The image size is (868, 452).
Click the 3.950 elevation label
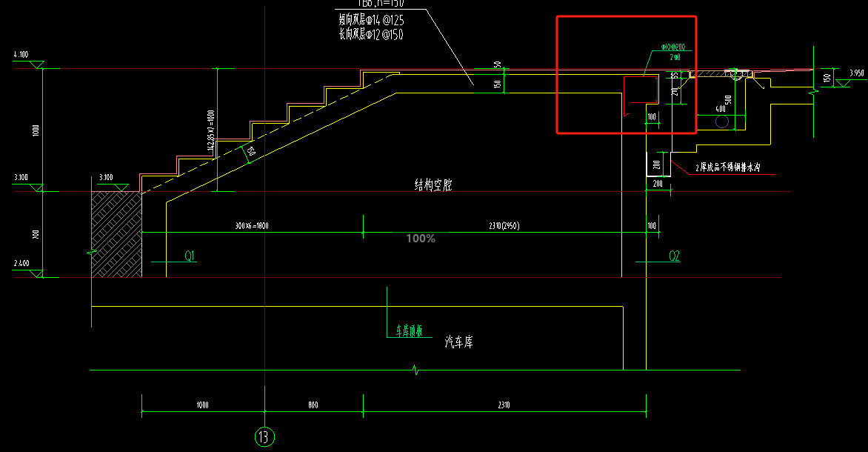click(856, 73)
